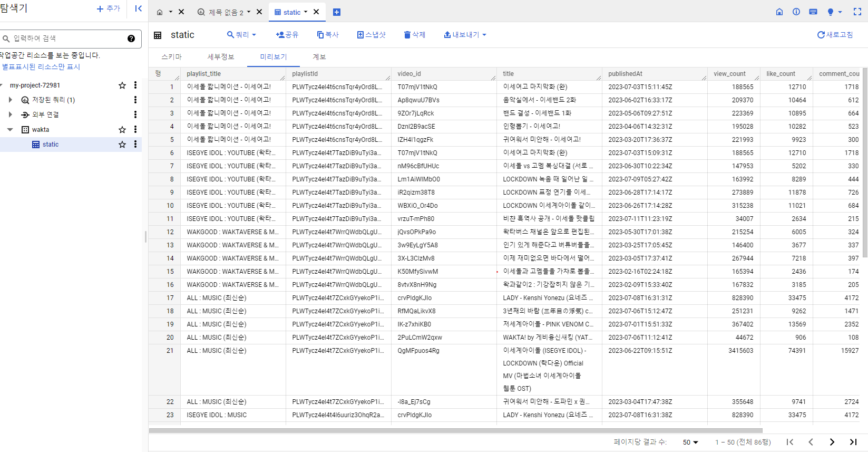Image resolution: width=868 pixels, height=452 pixels.
Task: Click the 스냅샷 snapshot button
Action: click(x=372, y=35)
